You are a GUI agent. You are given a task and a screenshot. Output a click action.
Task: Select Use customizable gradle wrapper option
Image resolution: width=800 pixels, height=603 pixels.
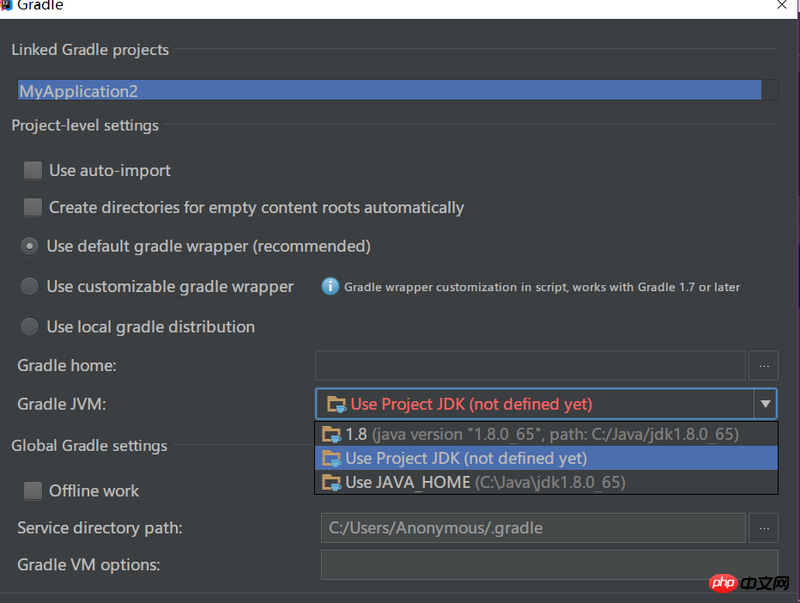coord(30,287)
